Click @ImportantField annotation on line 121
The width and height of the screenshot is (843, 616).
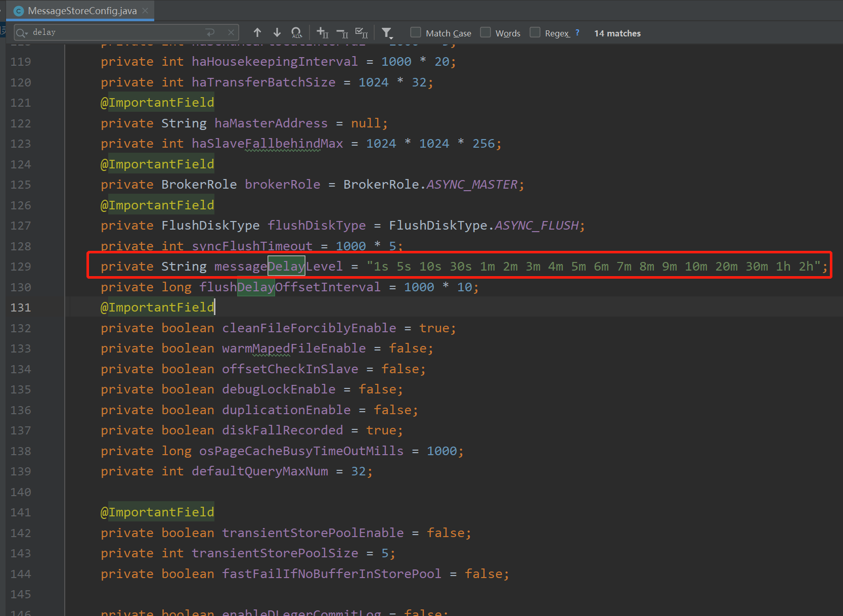[157, 103]
